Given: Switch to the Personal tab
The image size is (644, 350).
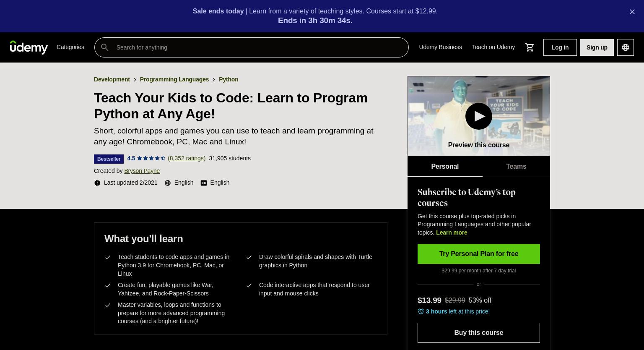Looking at the screenshot, I should click(x=445, y=166).
